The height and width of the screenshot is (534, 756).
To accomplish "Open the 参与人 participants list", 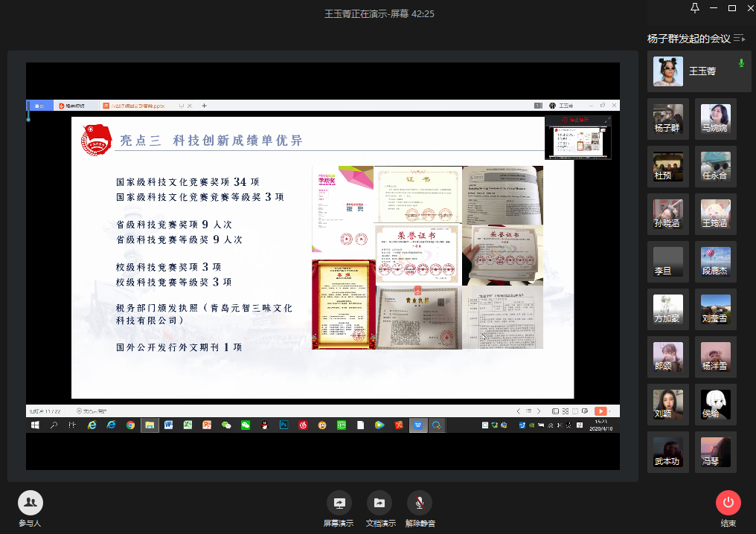I will [x=31, y=504].
